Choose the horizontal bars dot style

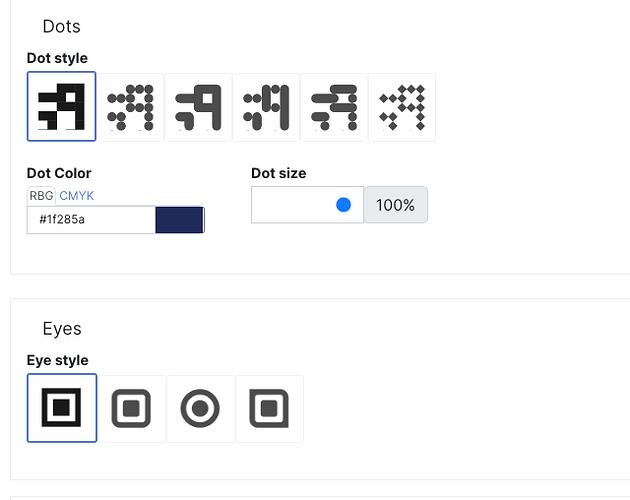(x=334, y=107)
